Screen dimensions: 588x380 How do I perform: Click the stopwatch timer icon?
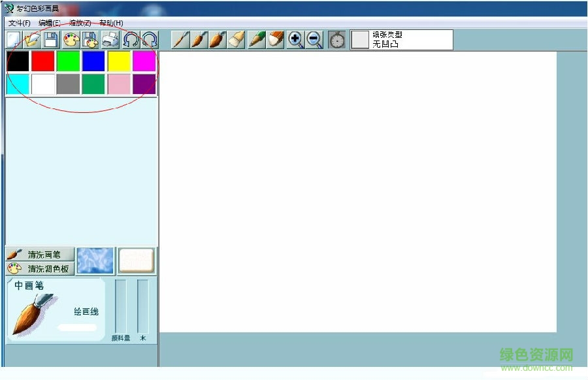pos(336,40)
